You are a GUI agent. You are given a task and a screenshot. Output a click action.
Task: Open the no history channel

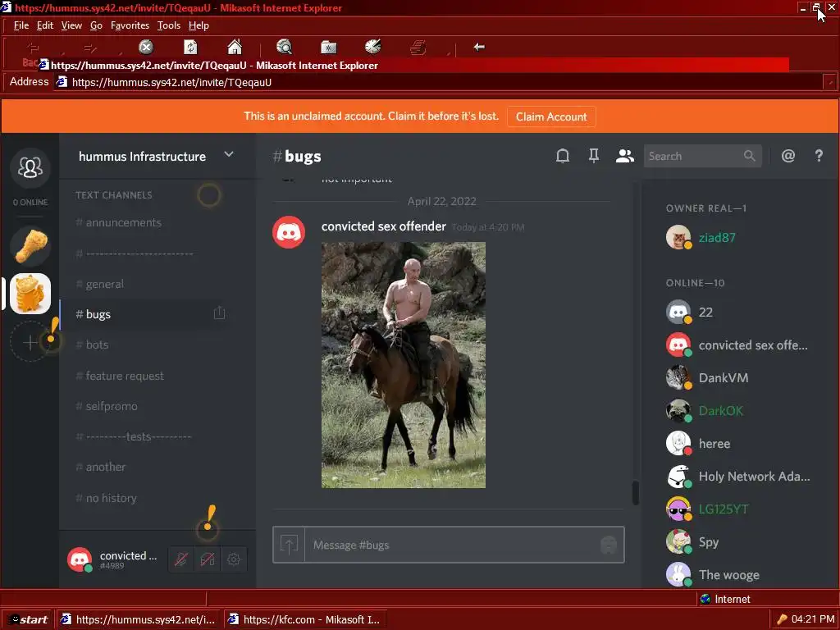click(144, 498)
